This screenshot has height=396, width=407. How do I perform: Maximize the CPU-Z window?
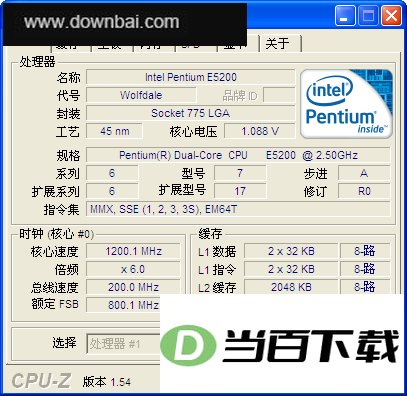pyautogui.click(x=368, y=16)
